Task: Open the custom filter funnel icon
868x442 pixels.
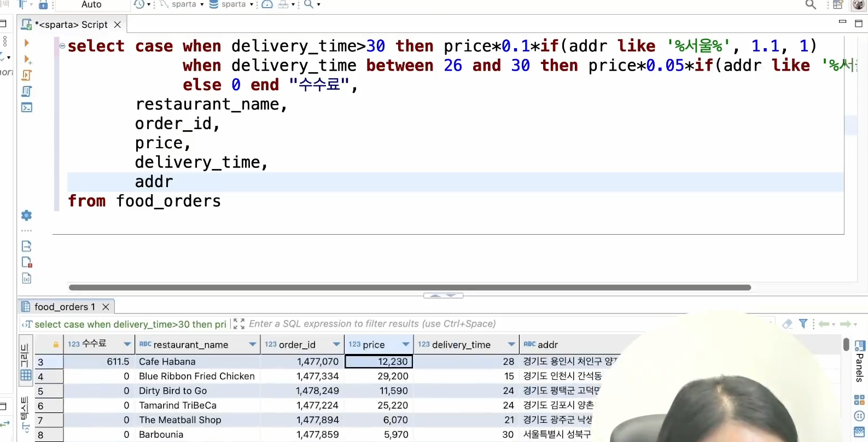Action: 803,324
